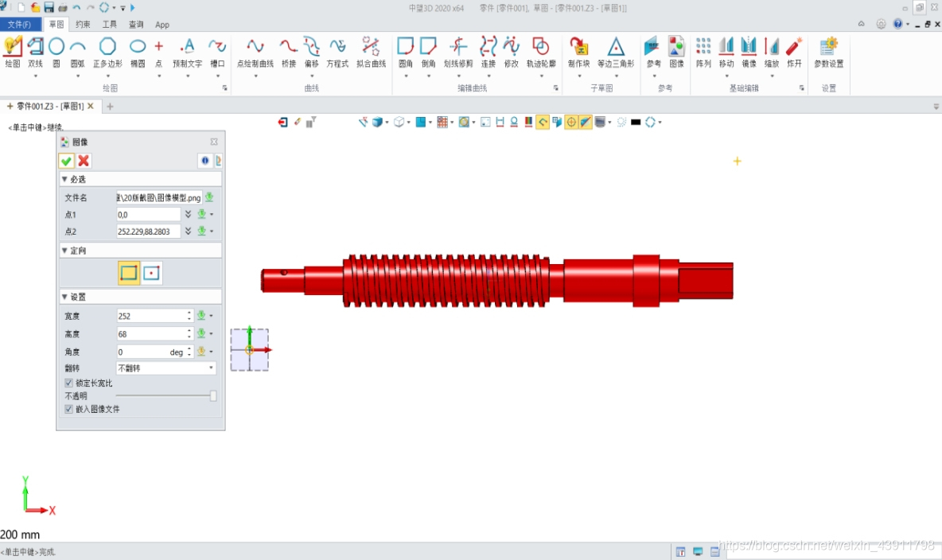Expand the 双线 tool dropdown arrow
This screenshot has height=560, width=942.
click(x=36, y=76)
